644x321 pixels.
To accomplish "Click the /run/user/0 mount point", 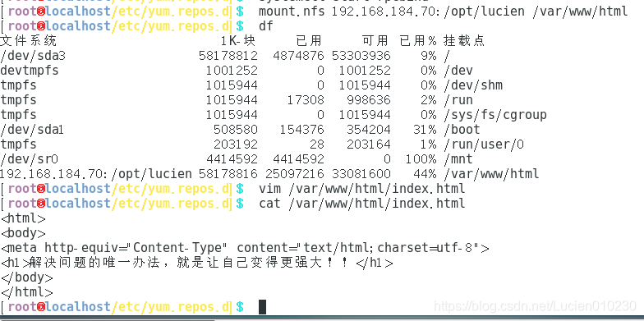I will pos(484,144).
